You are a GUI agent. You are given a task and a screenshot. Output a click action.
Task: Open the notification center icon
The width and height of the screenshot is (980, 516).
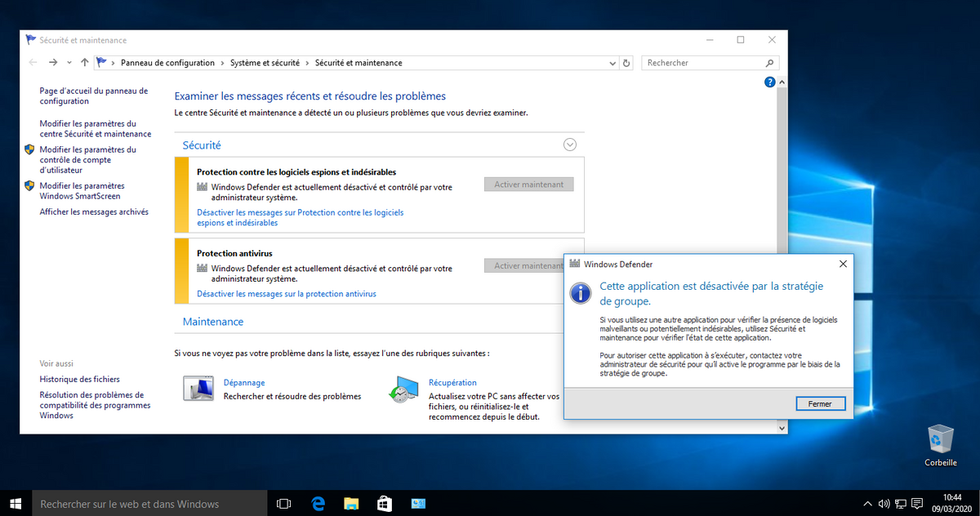pos(918,504)
